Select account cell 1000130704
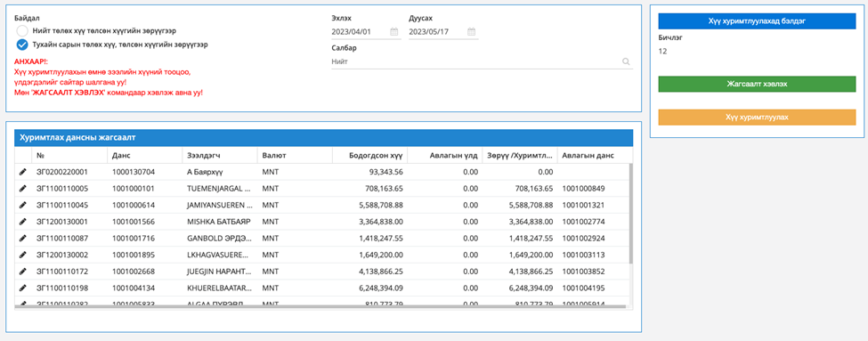868x341 pixels. (134, 172)
